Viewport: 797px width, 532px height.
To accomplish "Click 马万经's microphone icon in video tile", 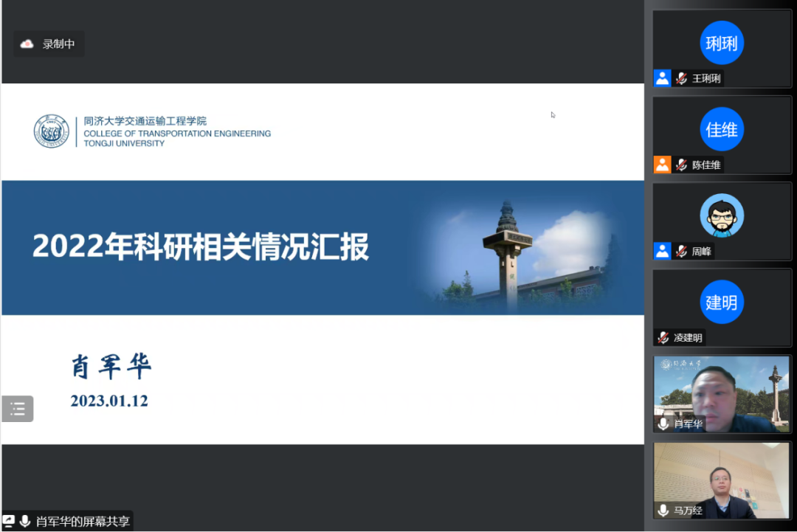I will [663, 510].
